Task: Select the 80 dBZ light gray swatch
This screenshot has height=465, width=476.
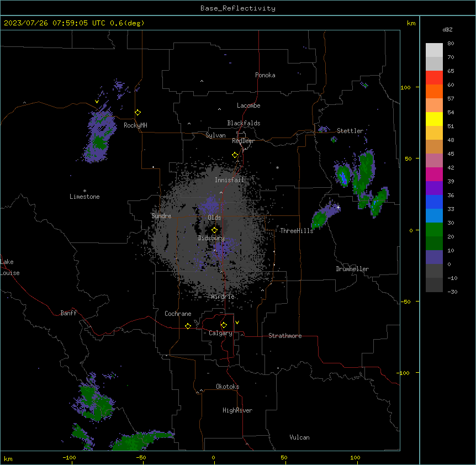Action: coord(434,50)
